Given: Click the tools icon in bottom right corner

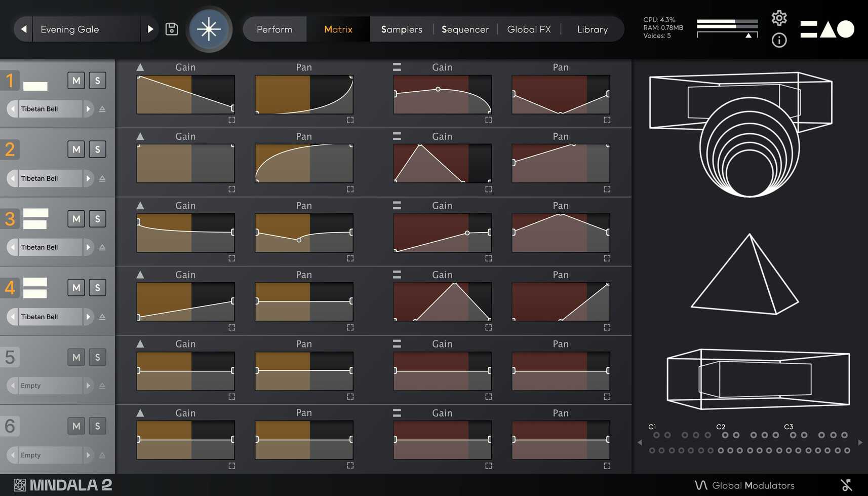Looking at the screenshot, I should [x=846, y=485].
